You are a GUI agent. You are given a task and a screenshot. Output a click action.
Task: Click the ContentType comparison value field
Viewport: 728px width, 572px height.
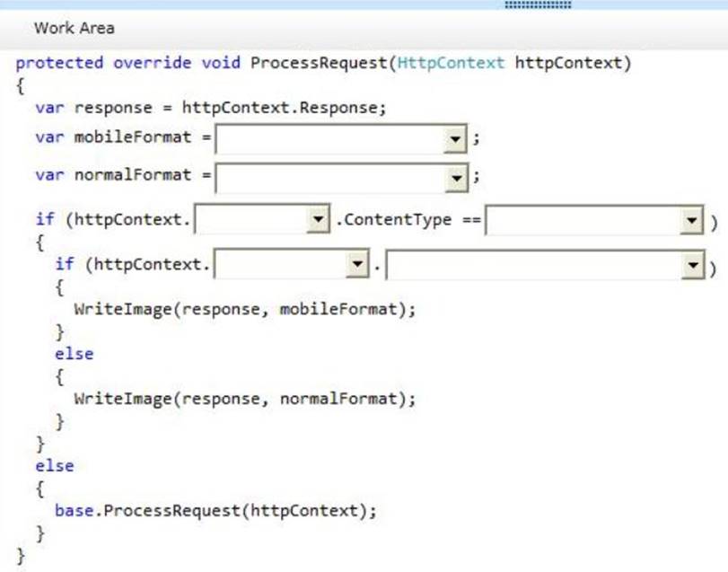point(583,221)
